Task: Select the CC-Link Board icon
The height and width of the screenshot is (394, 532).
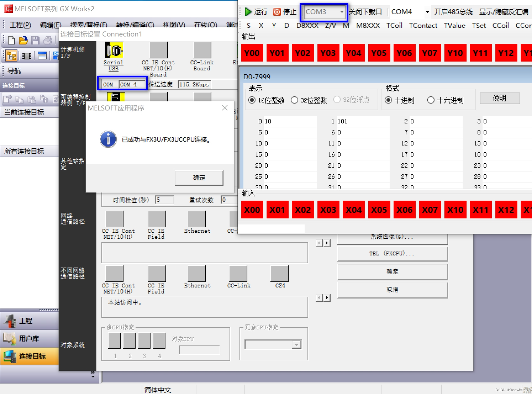Action: coord(202,50)
